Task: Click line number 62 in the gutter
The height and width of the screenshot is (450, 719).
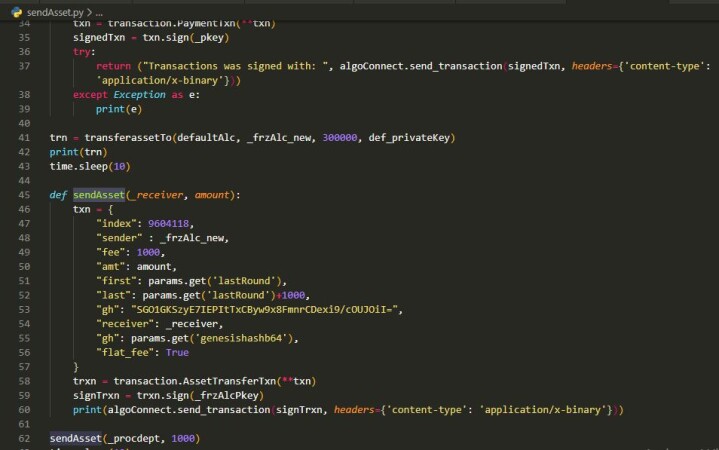Action: pyautogui.click(x=24, y=439)
